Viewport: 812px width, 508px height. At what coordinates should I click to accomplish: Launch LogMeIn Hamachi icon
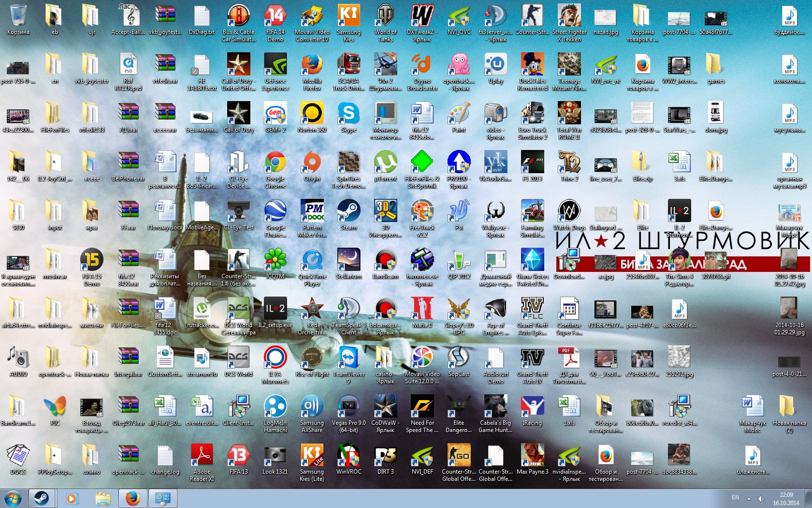275,414
